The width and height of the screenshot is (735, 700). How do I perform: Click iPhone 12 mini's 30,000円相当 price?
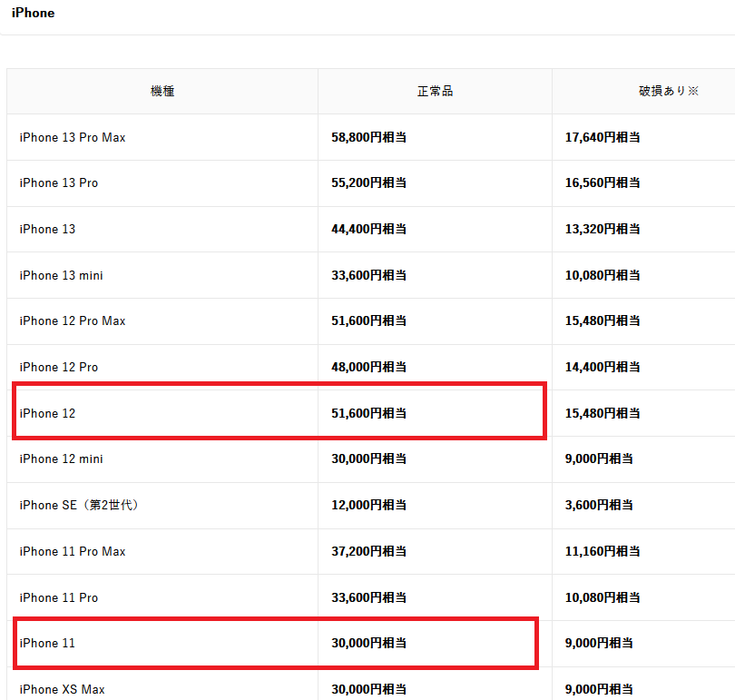[369, 459]
